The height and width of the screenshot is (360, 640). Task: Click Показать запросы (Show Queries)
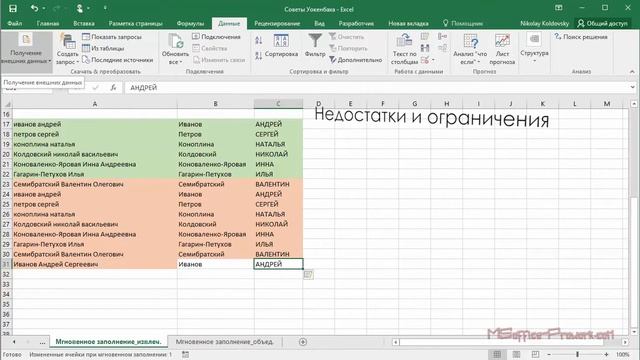(112, 37)
